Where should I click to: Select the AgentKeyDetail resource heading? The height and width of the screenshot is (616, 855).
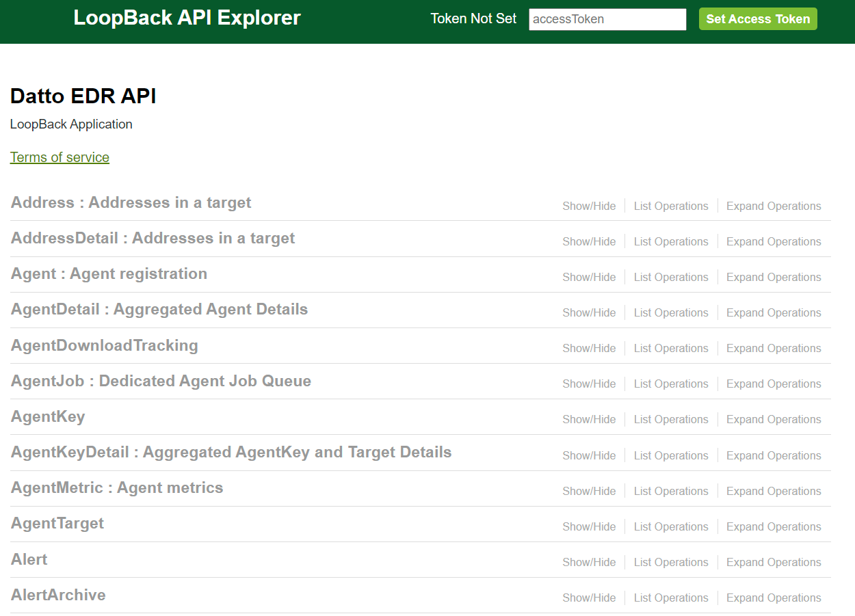click(x=231, y=452)
